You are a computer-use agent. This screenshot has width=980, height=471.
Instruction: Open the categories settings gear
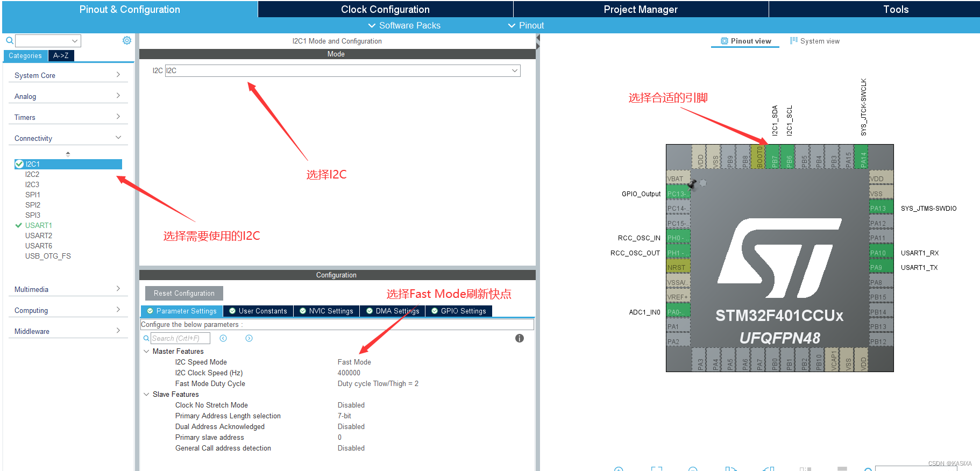coord(127,40)
